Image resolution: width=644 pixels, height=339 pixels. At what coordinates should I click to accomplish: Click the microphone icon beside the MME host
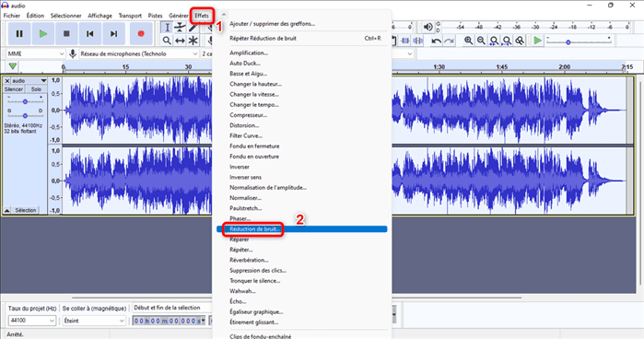[x=73, y=53]
